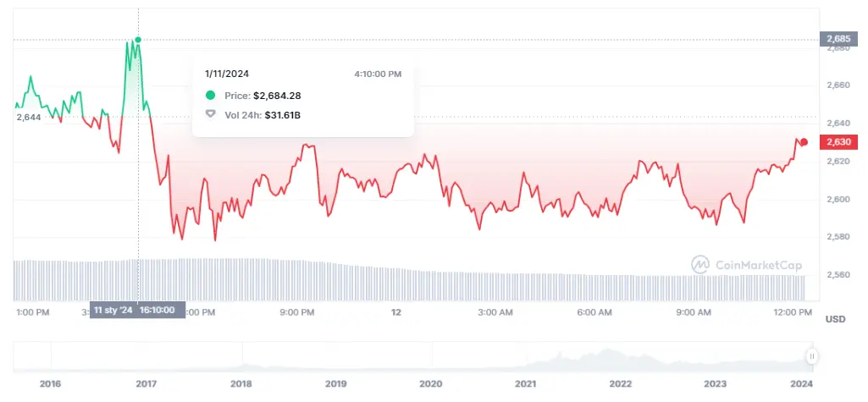Click the green Price dot in tooltip
868x402 pixels.
click(211, 96)
